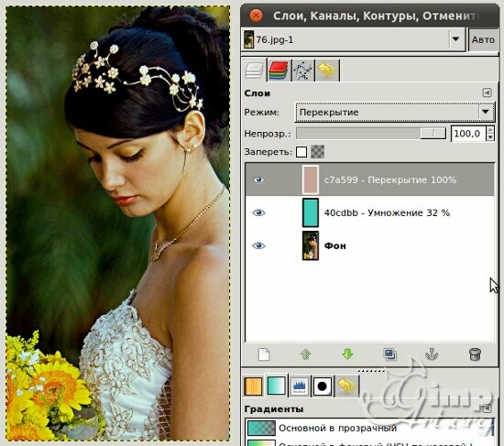
Task: Delete layer using the trash icon
Action: click(x=475, y=354)
